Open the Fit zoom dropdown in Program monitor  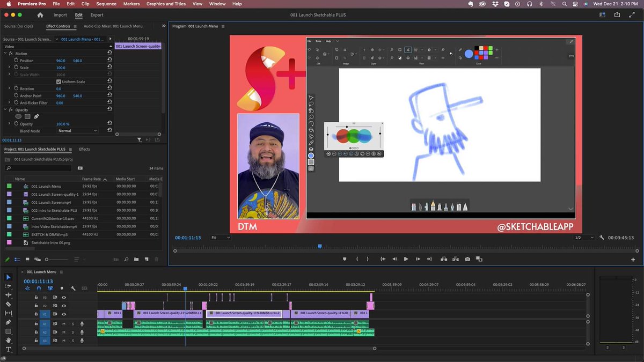coord(221,237)
